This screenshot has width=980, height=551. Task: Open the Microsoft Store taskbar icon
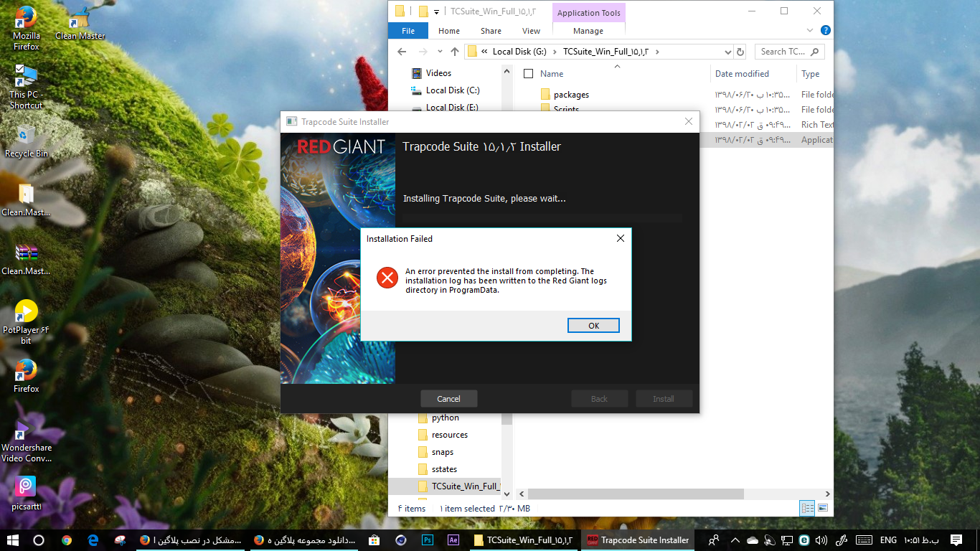click(374, 540)
